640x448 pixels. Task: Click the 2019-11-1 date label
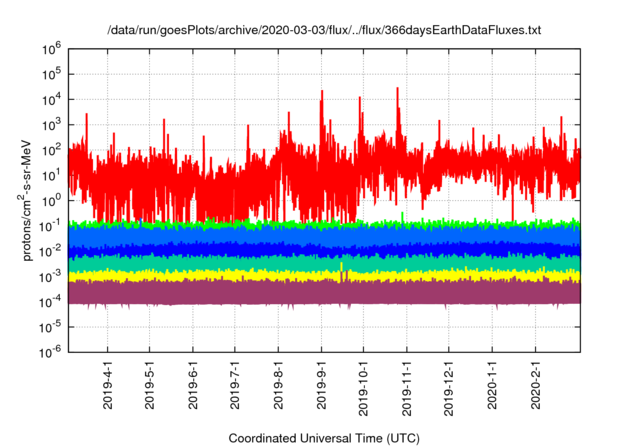(x=407, y=388)
